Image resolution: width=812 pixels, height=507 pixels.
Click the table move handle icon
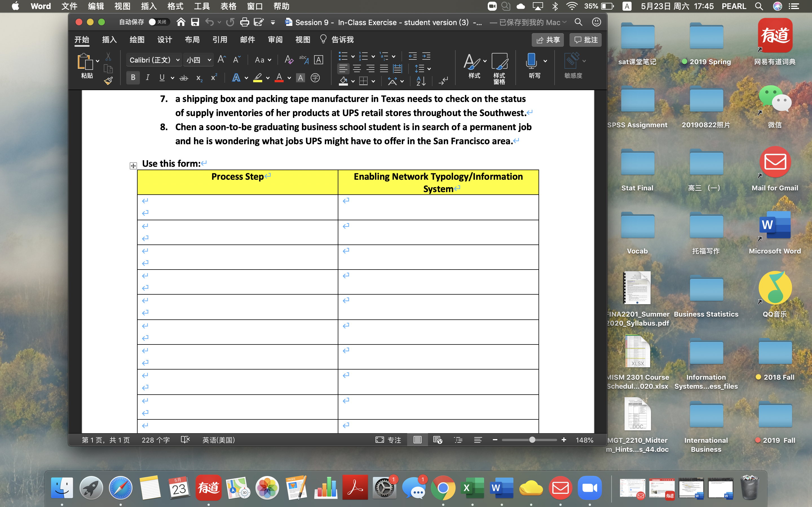[x=133, y=166]
